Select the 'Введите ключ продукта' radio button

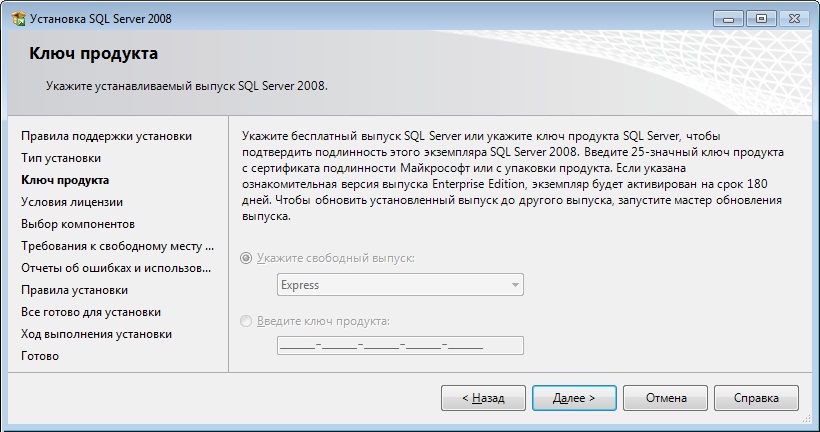tap(246, 321)
